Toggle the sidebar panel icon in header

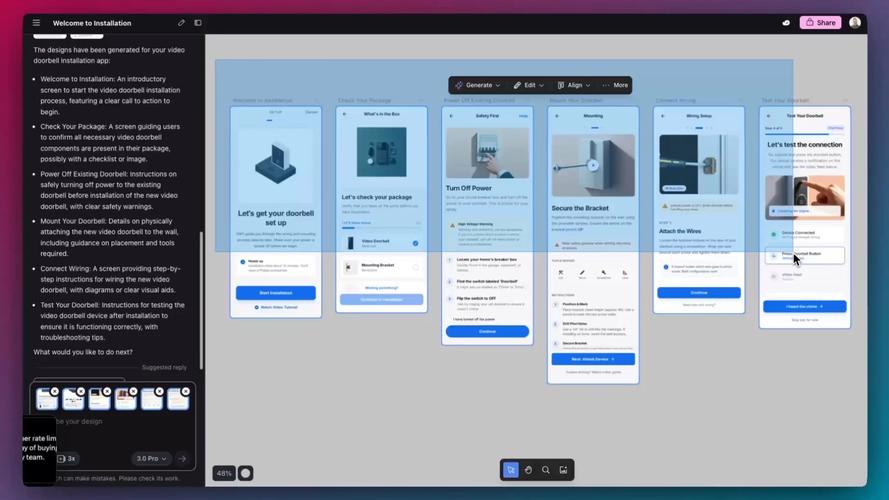[x=198, y=23]
